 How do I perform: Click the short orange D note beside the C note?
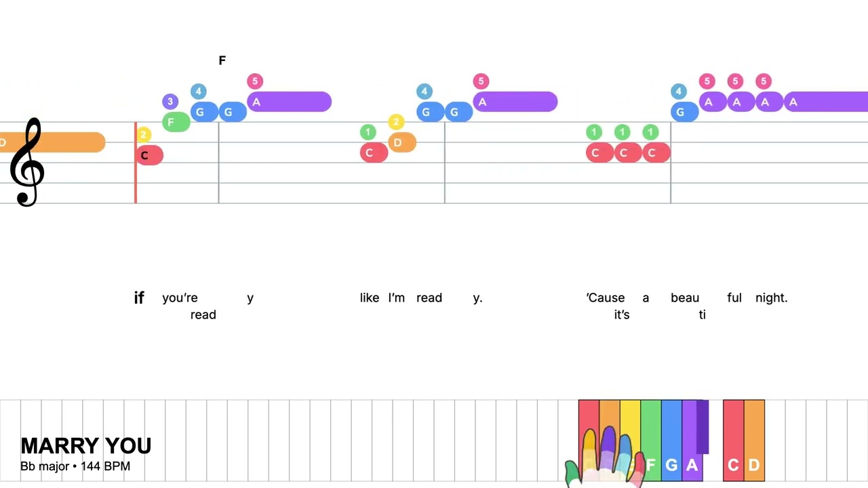coord(402,142)
